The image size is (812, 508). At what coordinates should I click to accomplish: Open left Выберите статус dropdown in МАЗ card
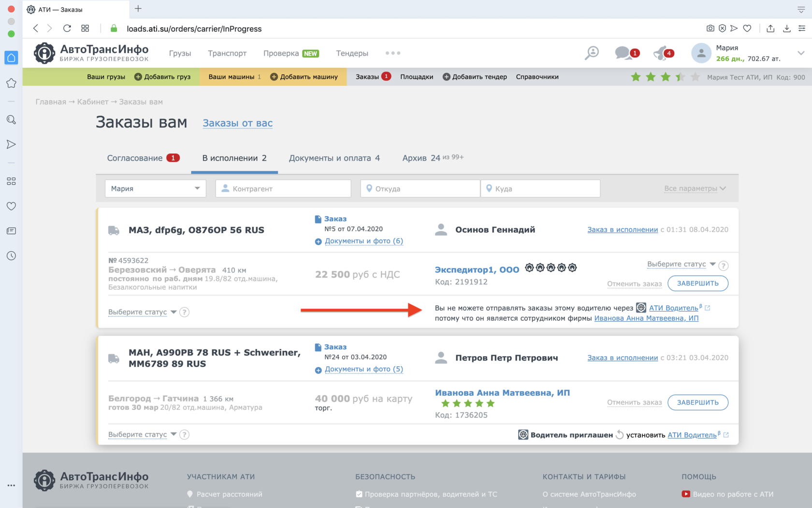[142, 312]
